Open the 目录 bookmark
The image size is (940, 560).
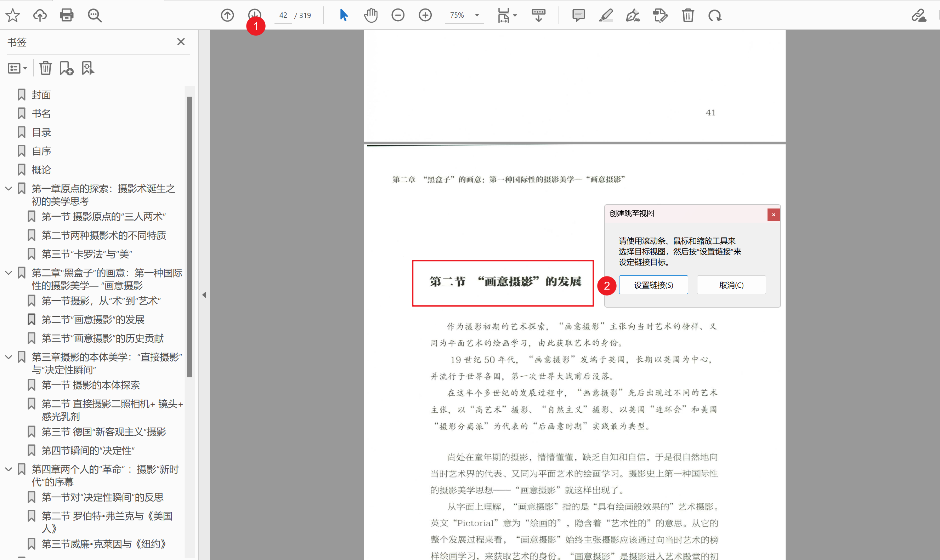click(41, 132)
